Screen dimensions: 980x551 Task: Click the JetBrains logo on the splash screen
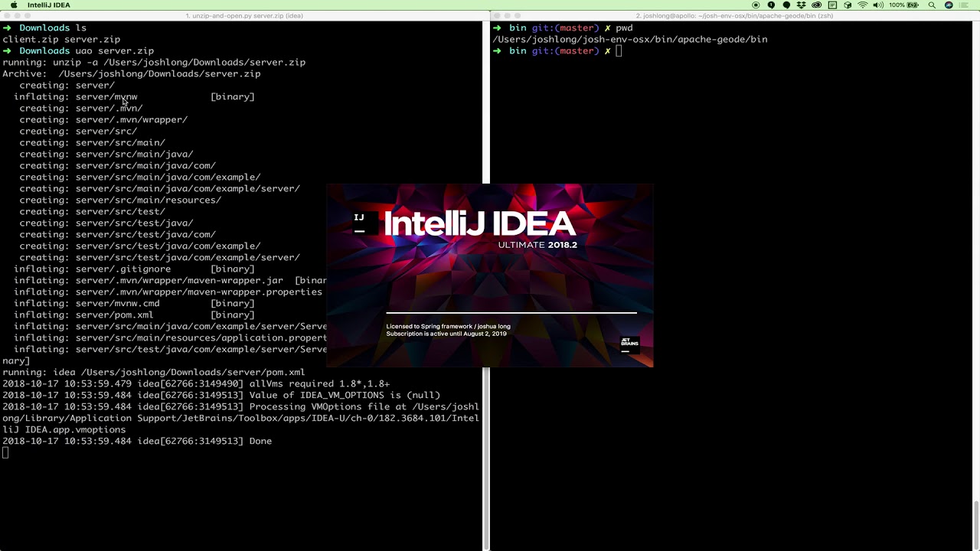[x=629, y=344]
